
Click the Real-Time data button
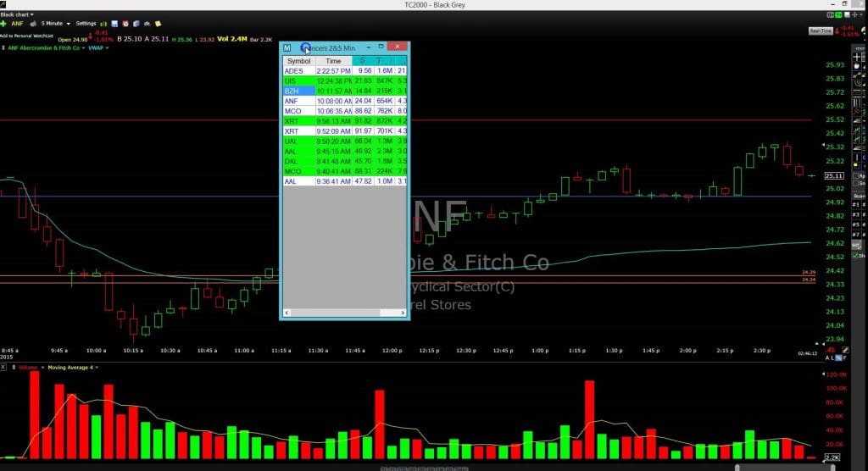coord(821,31)
